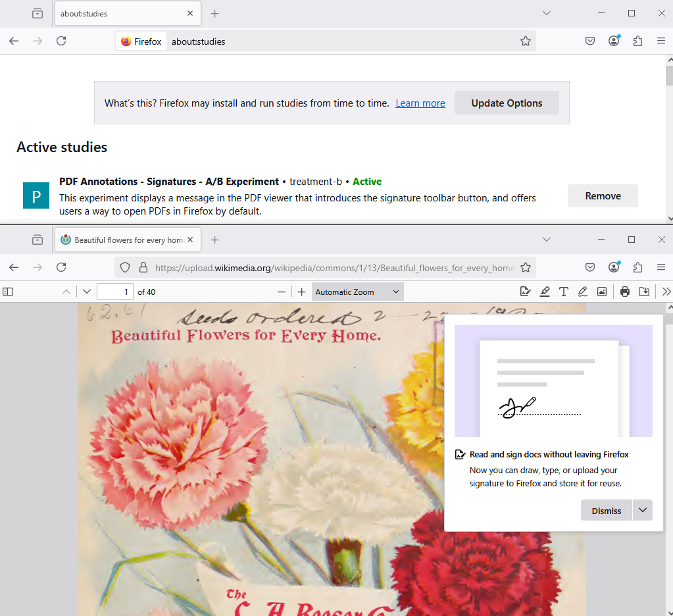Image resolution: width=673 pixels, height=616 pixels.
Task: Select the PDF text annotation tool
Action: (x=564, y=292)
